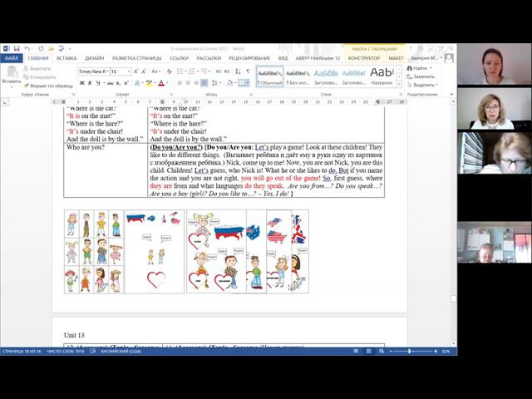The image size is (532, 399).
Task: Switch to web layout view icon
Action: tap(382, 351)
